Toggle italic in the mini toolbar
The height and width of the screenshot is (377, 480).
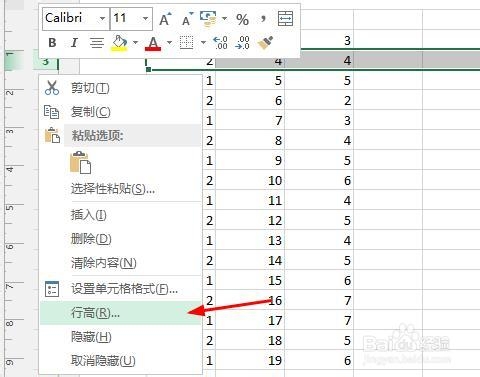coord(74,43)
